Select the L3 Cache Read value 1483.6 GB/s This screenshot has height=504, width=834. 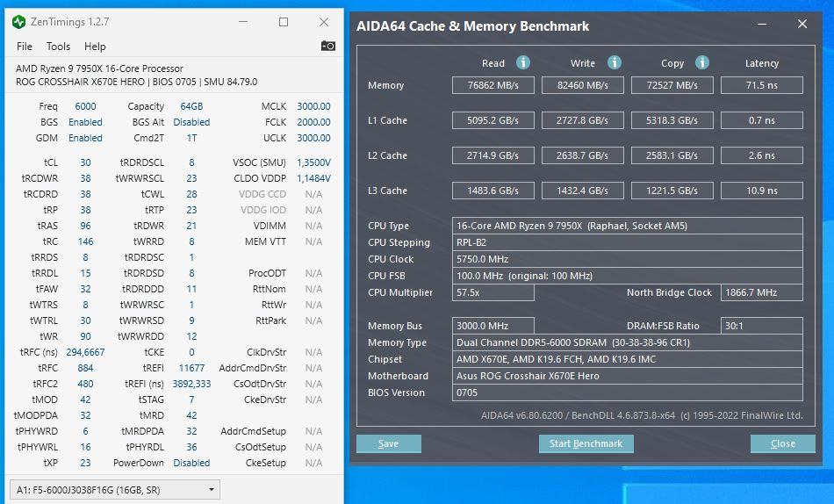493,191
